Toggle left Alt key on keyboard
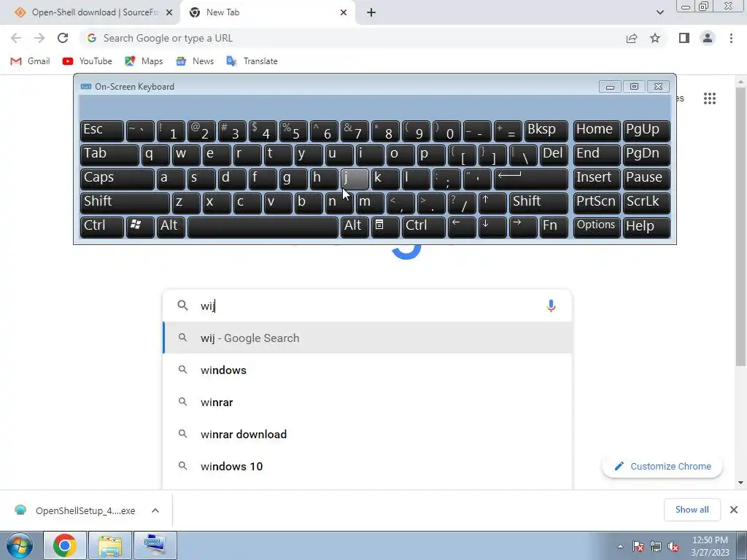 171,226
